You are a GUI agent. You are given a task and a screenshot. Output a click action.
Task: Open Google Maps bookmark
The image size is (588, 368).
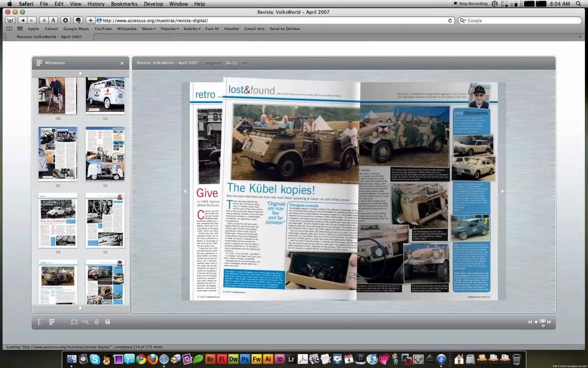coord(76,29)
